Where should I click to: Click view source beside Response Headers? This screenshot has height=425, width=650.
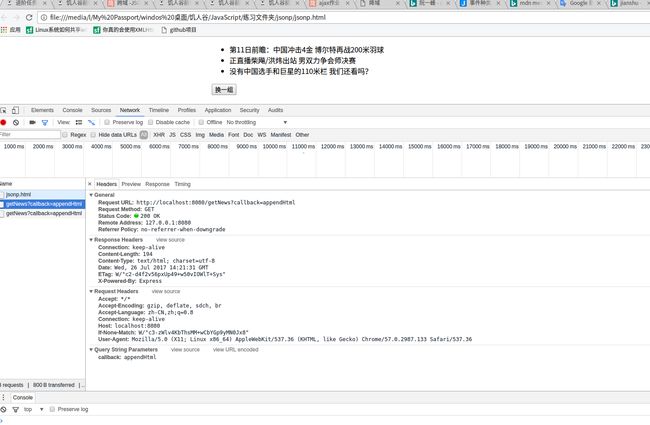[170, 240]
